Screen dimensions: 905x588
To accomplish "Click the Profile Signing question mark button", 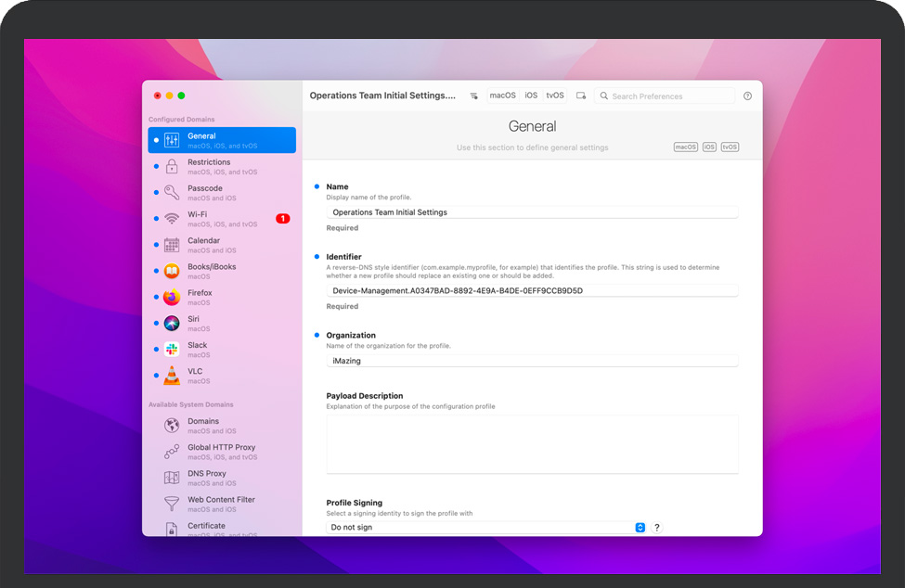I will point(657,527).
